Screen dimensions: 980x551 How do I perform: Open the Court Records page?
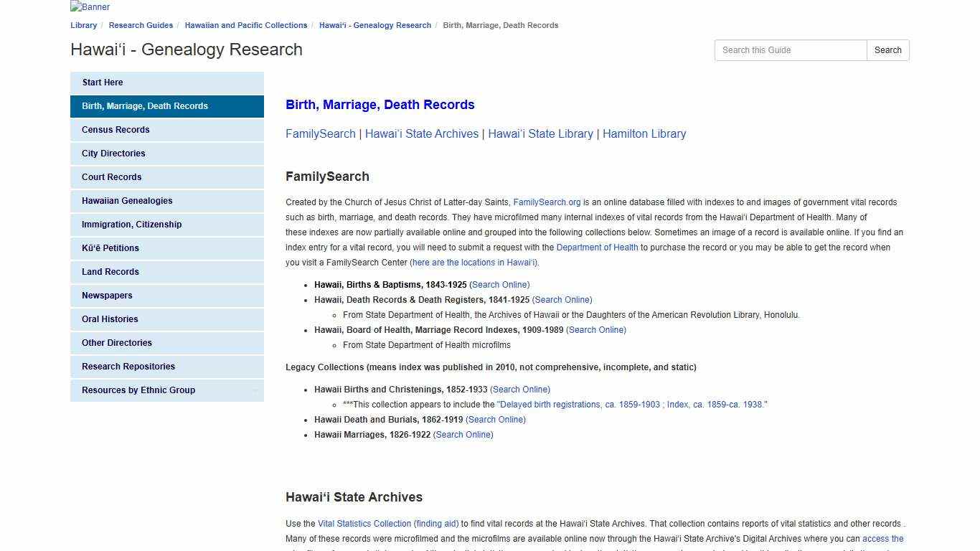tap(111, 177)
